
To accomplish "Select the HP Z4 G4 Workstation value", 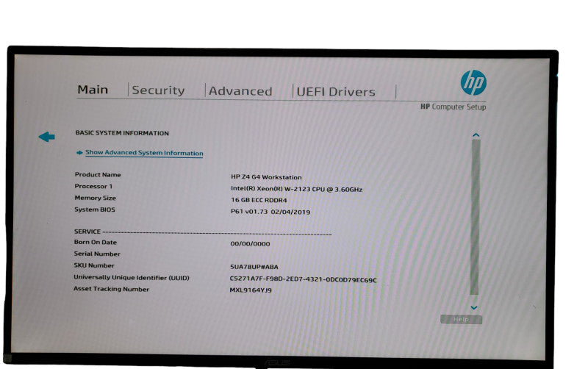I will click(x=266, y=177).
